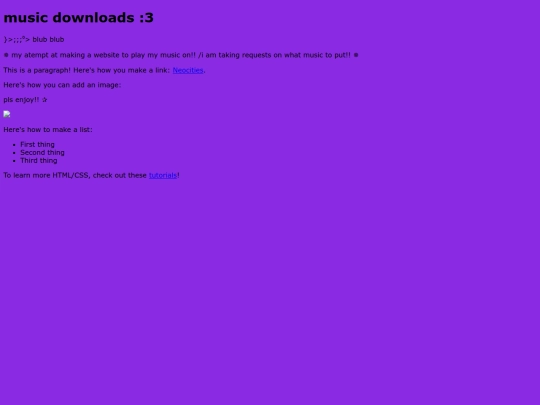
Task: Open the Neocities link
Action: point(188,70)
